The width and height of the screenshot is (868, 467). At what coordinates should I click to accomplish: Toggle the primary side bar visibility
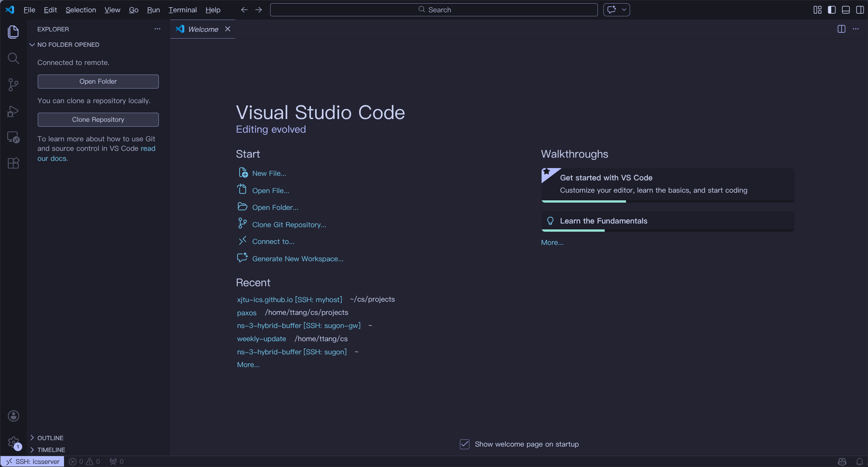click(x=832, y=10)
